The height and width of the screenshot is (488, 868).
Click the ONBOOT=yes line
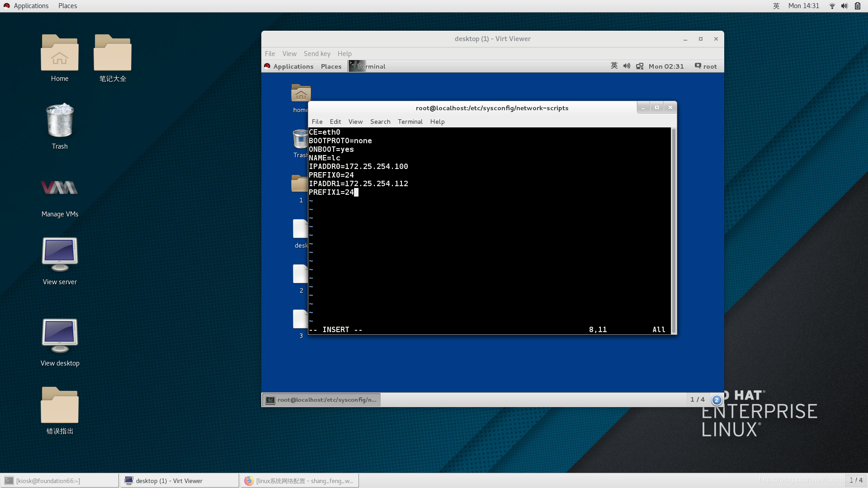(x=331, y=149)
